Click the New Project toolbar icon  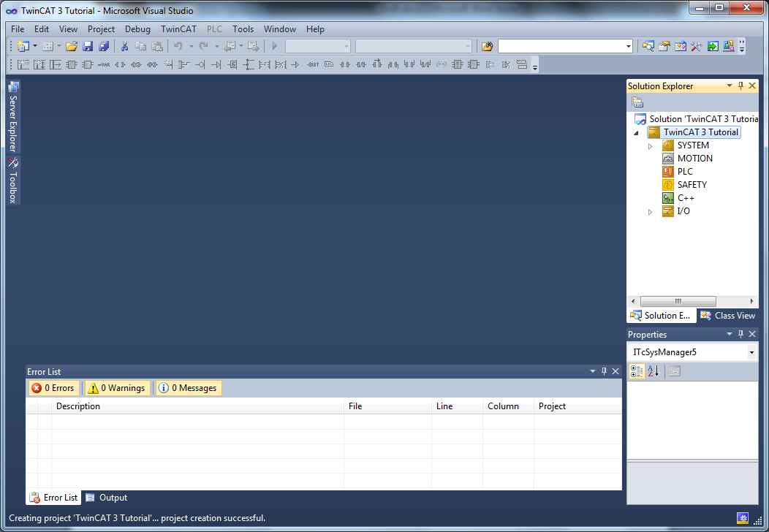click(x=23, y=46)
